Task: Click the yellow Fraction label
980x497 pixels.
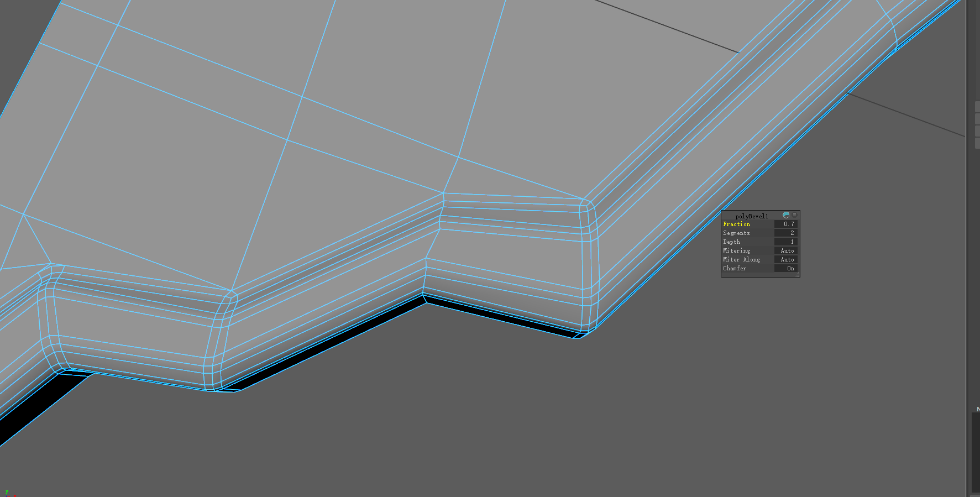Action: (x=737, y=224)
